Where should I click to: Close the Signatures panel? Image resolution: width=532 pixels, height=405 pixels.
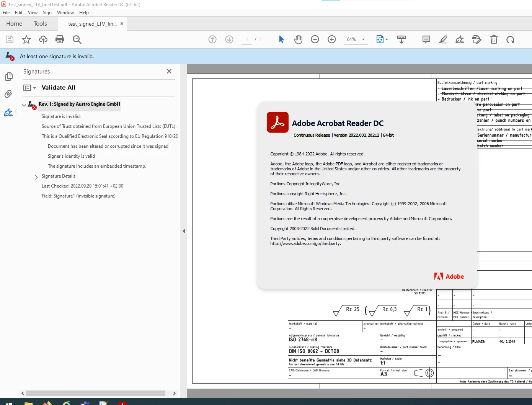[x=169, y=71]
